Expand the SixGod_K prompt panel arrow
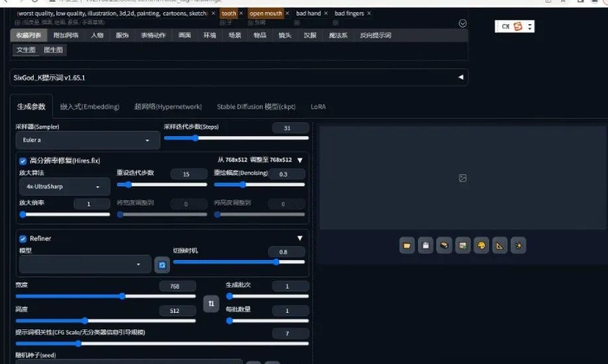Screen dimensions: 608x364 coord(461,77)
